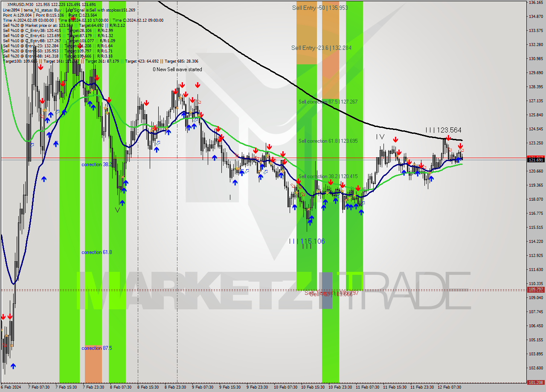
Task: Click 'Sell correction 87.5 | 127.267' label
Action: click(328, 102)
